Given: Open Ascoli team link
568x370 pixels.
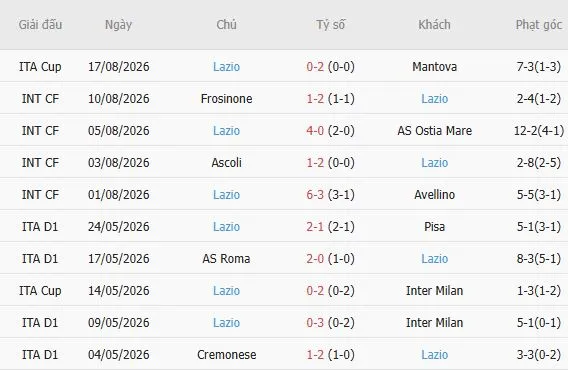Looking at the screenshot, I should pos(226,162).
